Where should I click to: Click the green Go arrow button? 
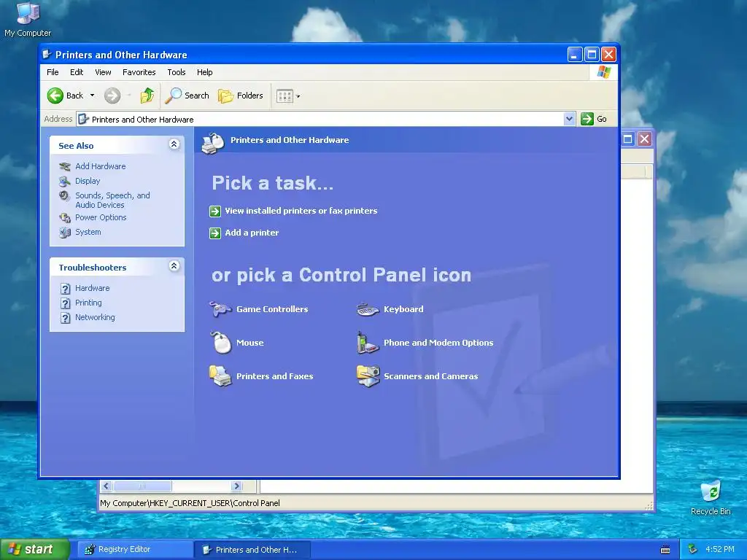(587, 119)
